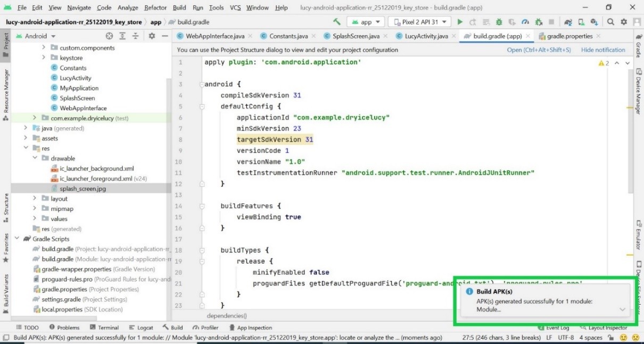
Task: Expand the keystore folder in tree
Action: pos(44,58)
